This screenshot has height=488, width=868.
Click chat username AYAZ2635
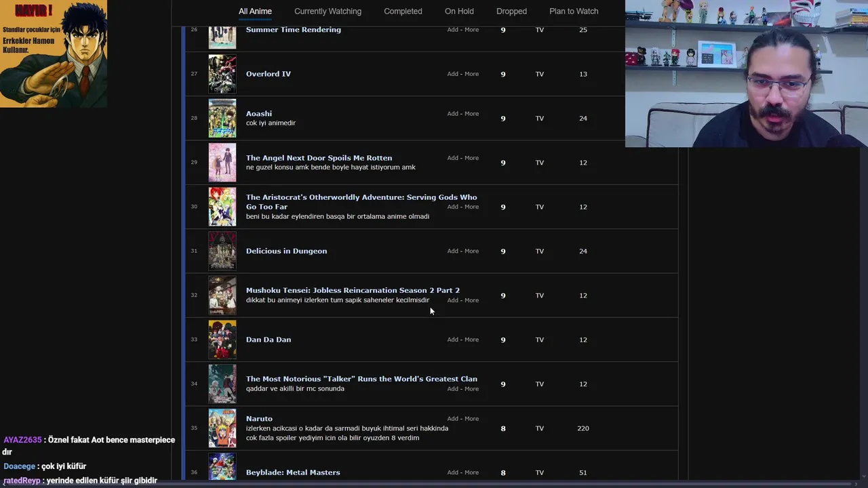[x=22, y=440]
